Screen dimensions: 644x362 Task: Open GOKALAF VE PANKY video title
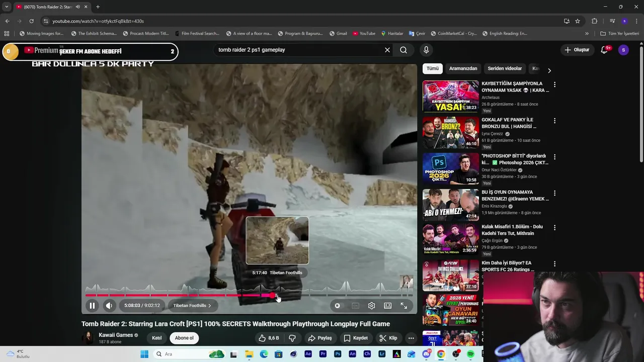point(509,123)
